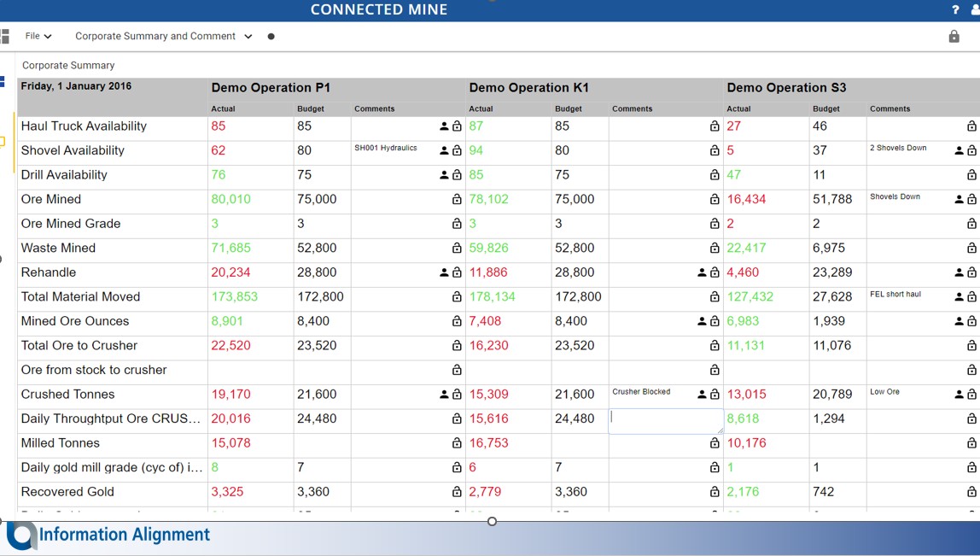The height and width of the screenshot is (556, 980).
Task: Click K1 Total Material Moved actual 178,134
Action: (x=492, y=296)
